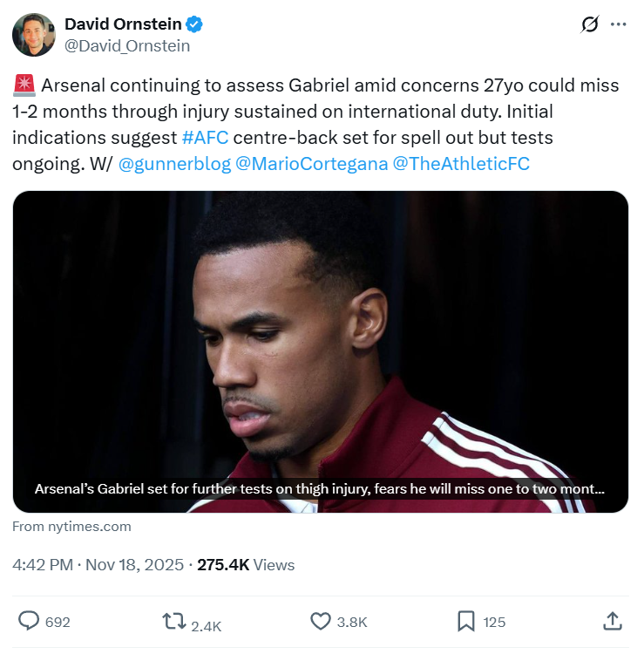The width and height of the screenshot is (644, 654).
Task: Open @gunnerblog mention link
Action: click(173, 164)
